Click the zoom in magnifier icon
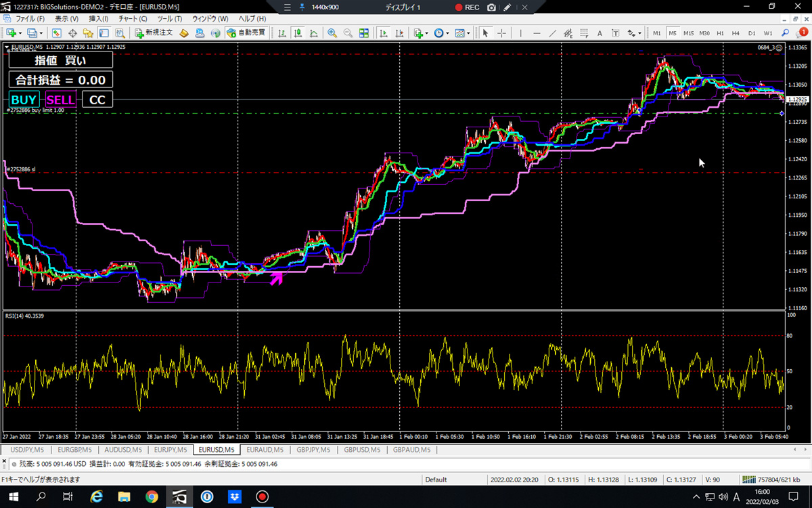This screenshot has width=812, height=508. pyautogui.click(x=332, y=33)
